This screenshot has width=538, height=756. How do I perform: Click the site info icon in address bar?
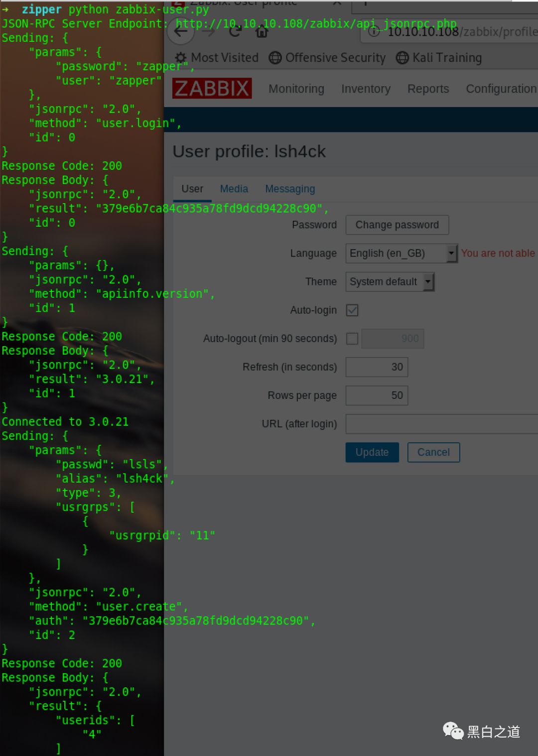374,32
